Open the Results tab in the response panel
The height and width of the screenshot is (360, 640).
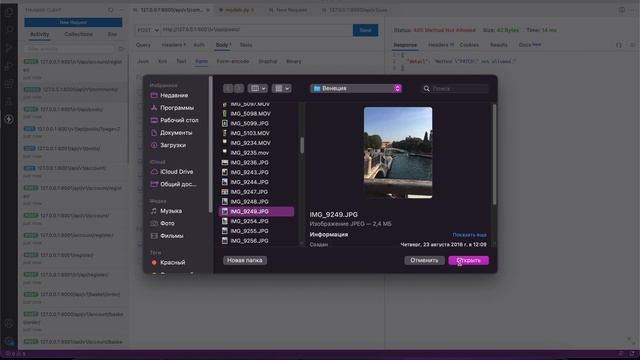point(499,45)
